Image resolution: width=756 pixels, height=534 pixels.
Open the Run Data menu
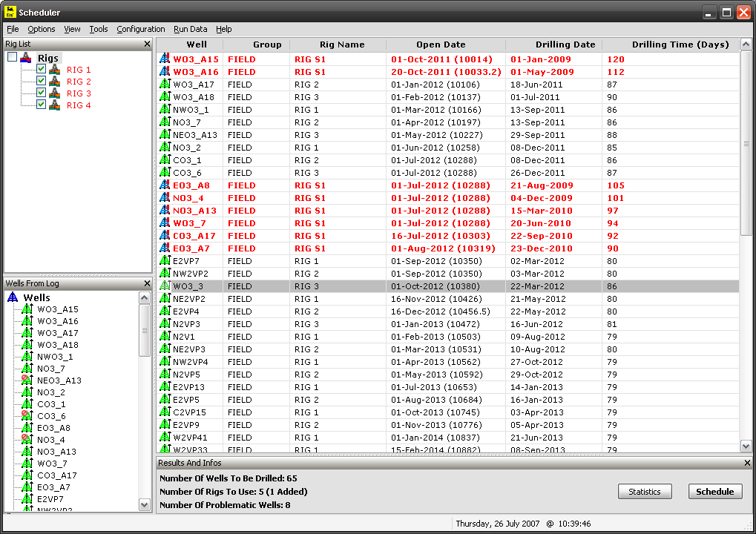(191, 29)
